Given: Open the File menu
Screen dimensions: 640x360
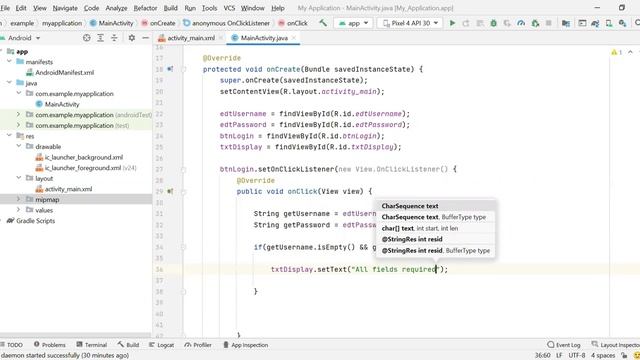Looking at the screenshot, I should (x=5, y=8).
